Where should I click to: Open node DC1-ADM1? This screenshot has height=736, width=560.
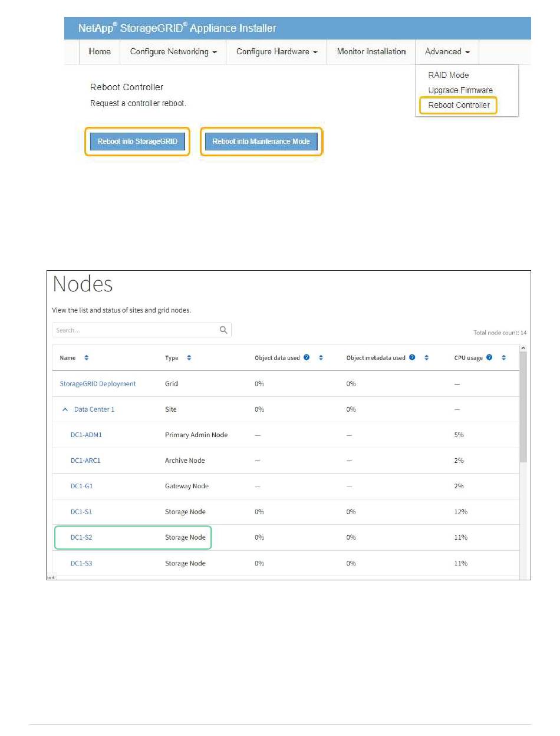(86, 435)
